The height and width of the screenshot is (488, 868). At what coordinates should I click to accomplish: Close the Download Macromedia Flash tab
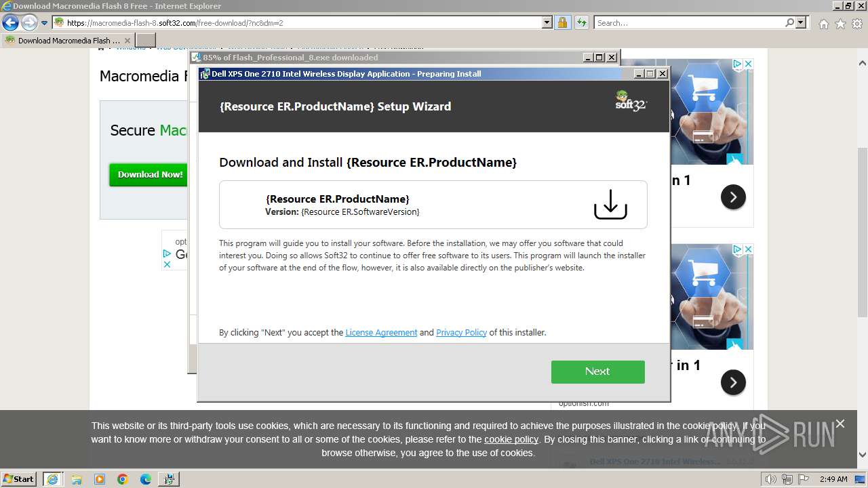127,41
